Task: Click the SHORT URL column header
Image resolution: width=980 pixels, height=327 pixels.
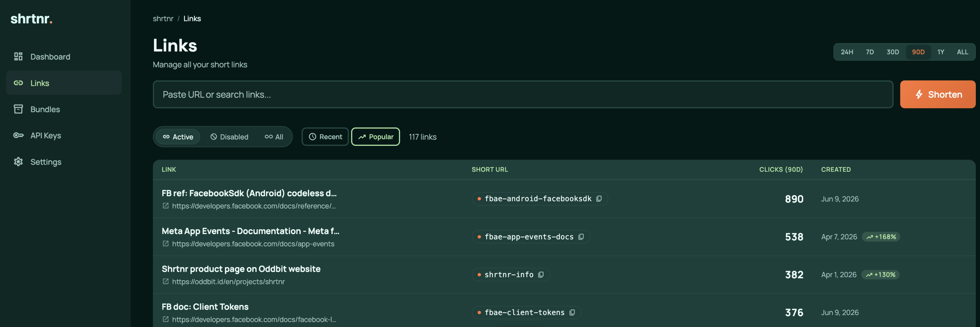Action: 490,170
